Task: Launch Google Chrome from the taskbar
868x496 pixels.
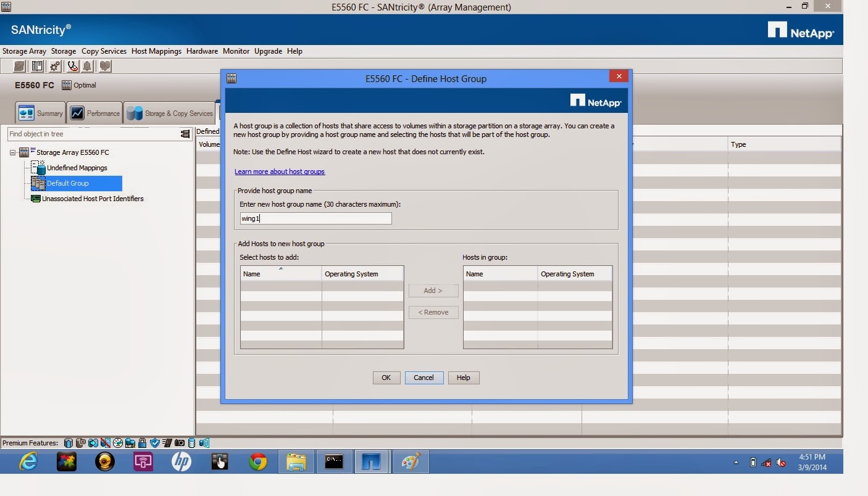Action: coord(257,461)
